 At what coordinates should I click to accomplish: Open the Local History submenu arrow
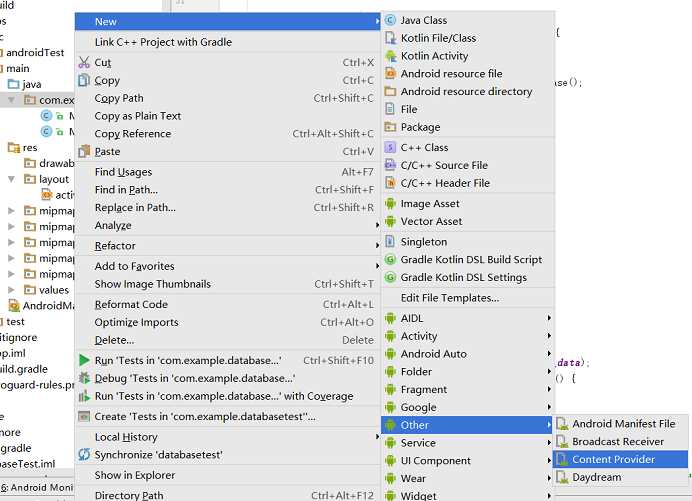(x=377, y=437)
